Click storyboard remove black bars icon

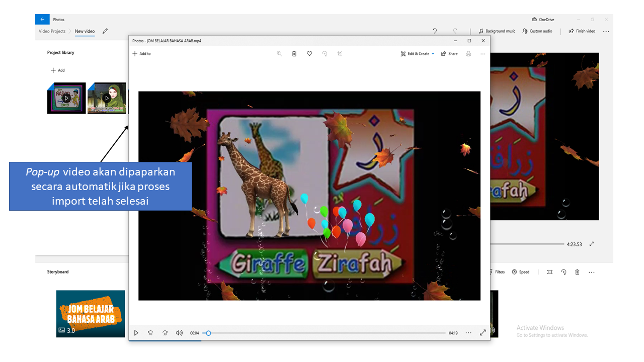tap(549, 272)
